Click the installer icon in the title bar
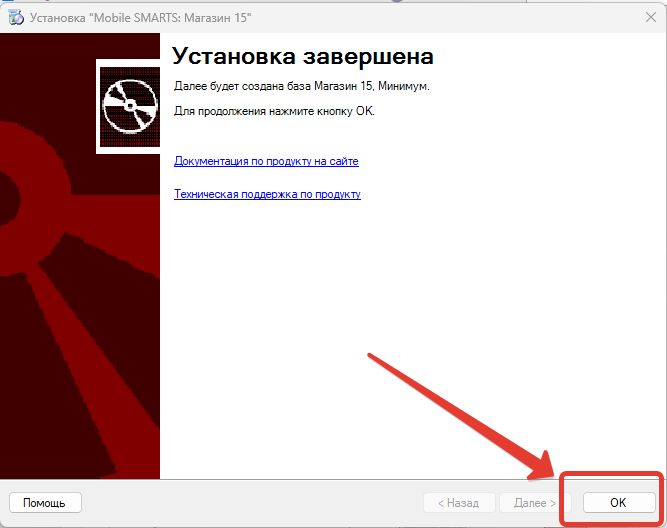The height and width of the screenshot is (528, 667). click(x=16, y=17)
